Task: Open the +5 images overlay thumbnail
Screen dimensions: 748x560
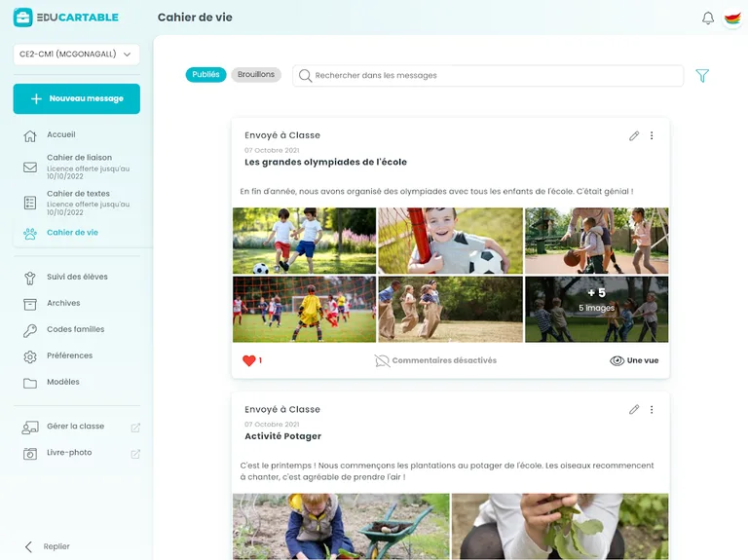Action: tap(596, 309)
